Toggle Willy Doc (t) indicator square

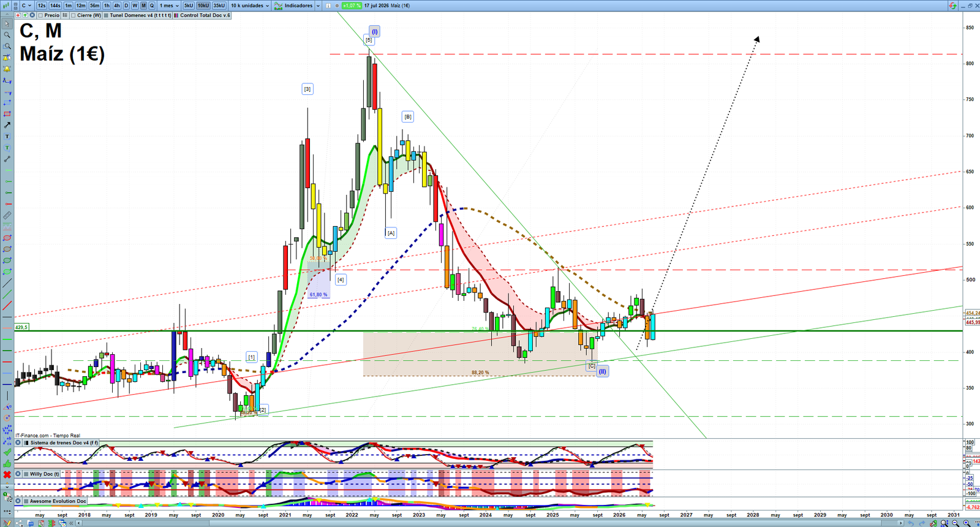26,474
